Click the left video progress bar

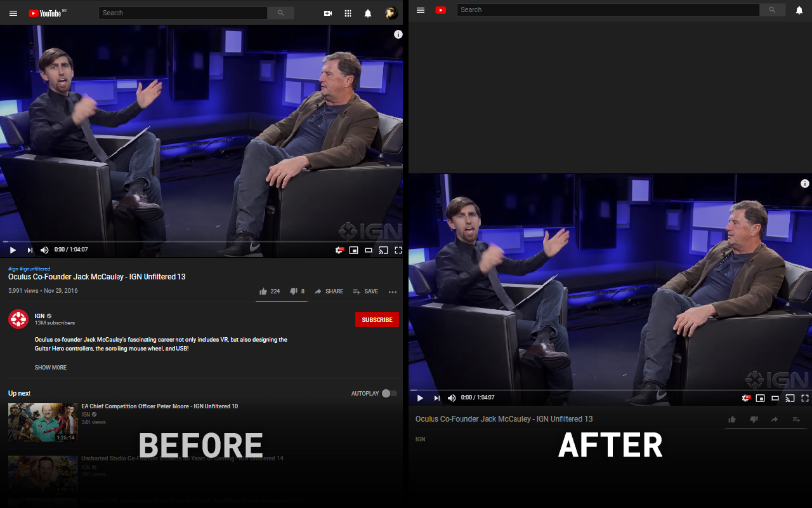(x=201, y=241)
